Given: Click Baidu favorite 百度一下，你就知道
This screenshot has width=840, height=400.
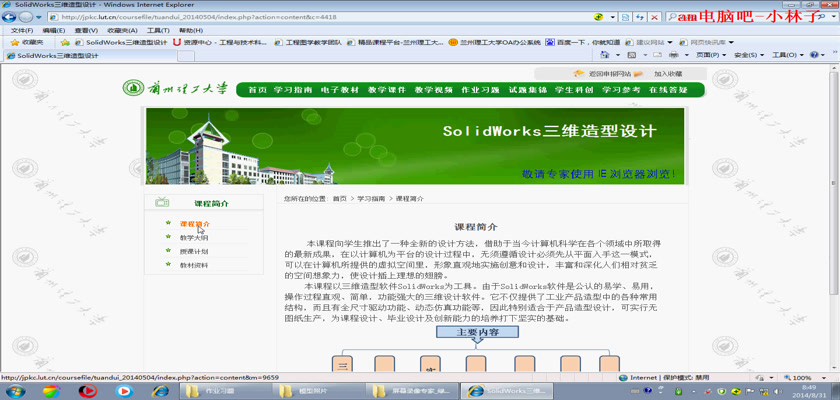Looking at the screenshot, I should (x=583, y=42).
